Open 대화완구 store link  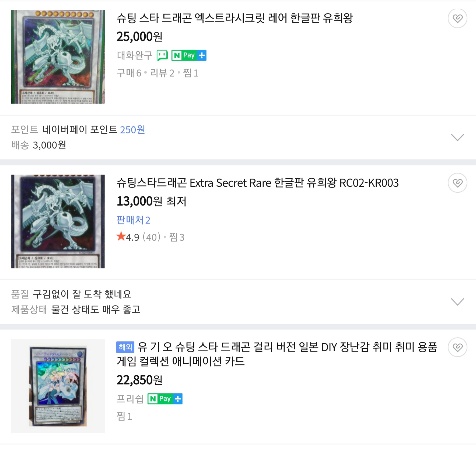(135, 55)
